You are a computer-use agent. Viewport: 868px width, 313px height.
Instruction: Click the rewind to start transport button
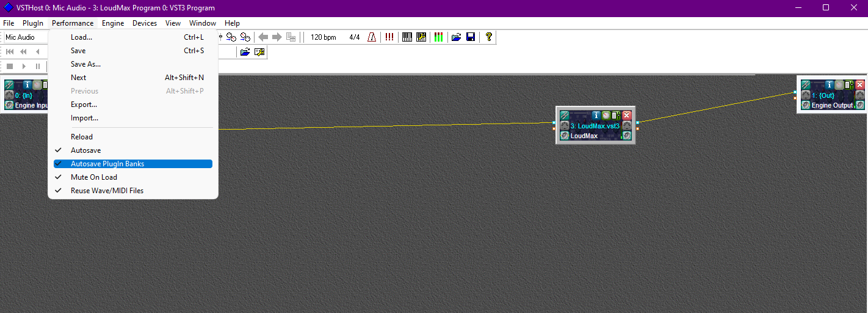(10, 52)
